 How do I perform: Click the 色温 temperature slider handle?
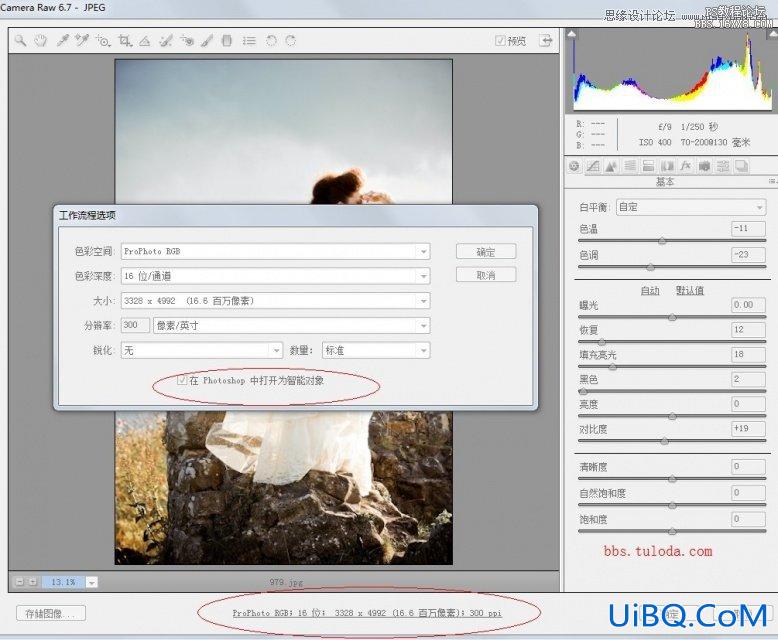[x=662, y=241]
